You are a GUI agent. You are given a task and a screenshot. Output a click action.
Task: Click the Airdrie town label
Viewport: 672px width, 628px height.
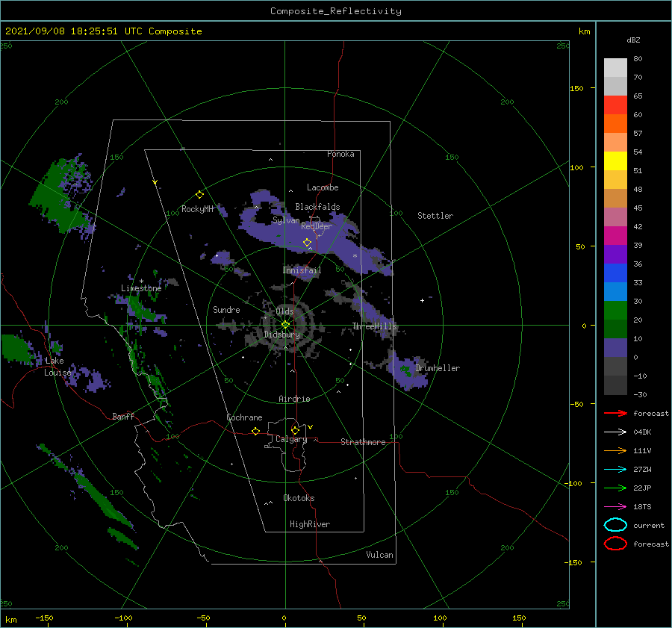(294, 399)
